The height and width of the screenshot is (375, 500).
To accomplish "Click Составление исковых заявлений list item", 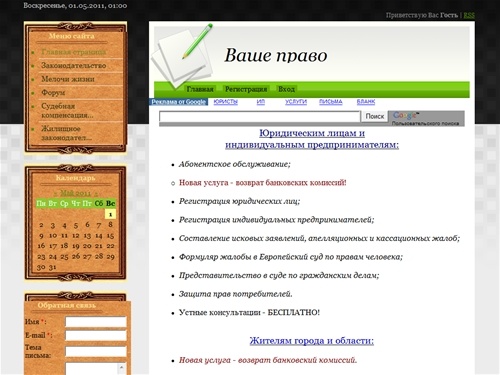I will click(319, 238).
